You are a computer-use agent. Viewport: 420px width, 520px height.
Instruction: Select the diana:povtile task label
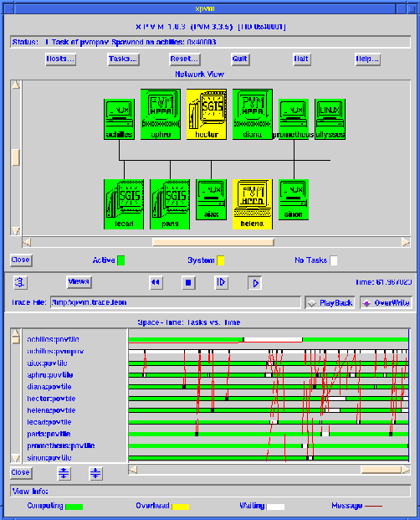click(x=49, y=387)
